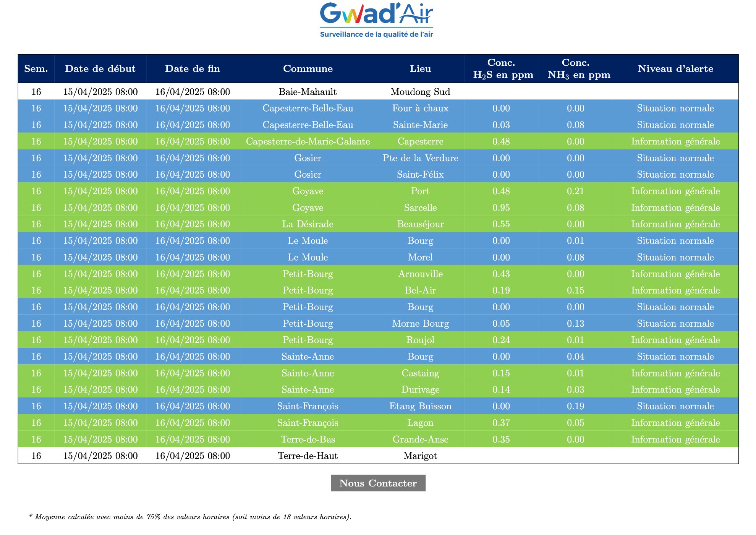Click the H2S value 0.43

501,274
